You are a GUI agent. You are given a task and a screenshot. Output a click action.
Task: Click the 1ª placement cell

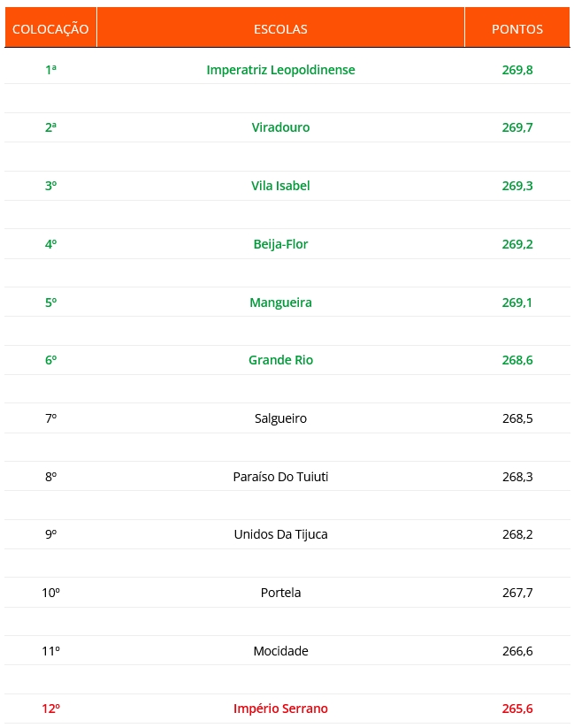[x=50, y=70]
